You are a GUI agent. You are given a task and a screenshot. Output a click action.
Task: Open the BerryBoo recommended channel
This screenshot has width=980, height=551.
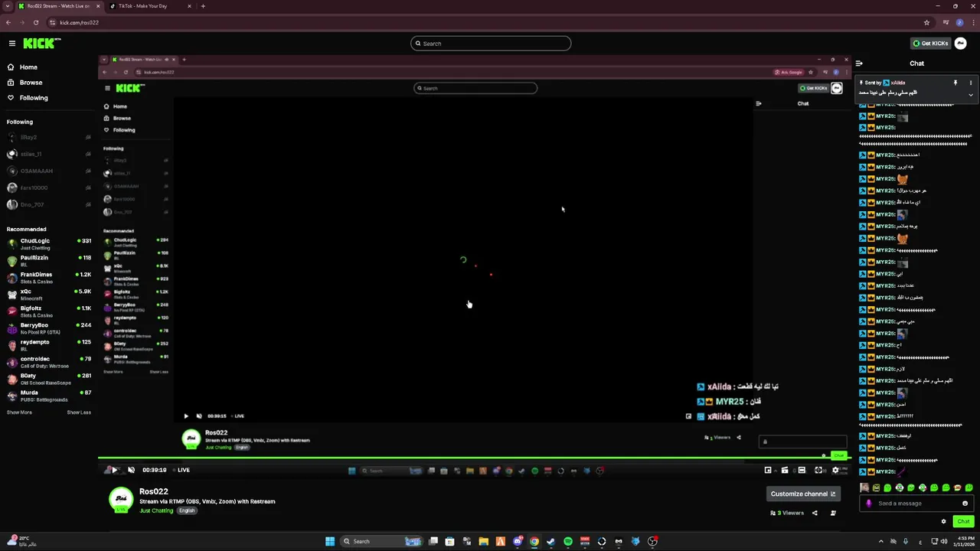[49, 328]
